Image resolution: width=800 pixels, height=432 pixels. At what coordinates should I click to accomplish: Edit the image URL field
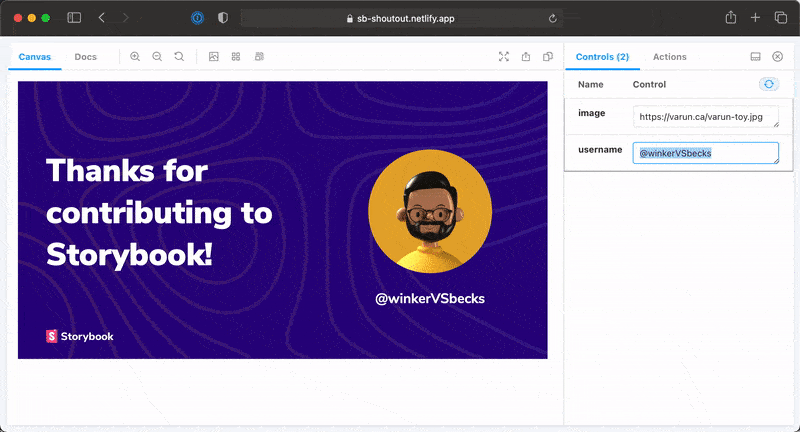pos(706,117)
